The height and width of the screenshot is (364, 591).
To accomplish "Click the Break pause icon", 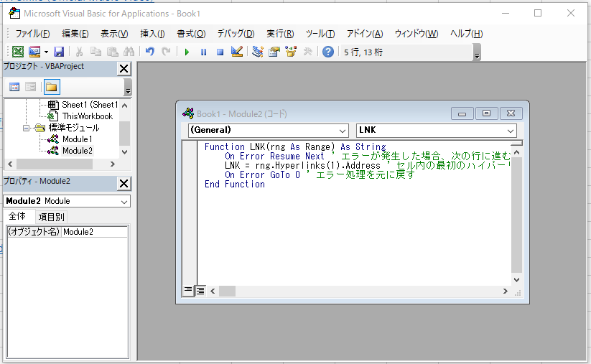I will tap(203, 52).
